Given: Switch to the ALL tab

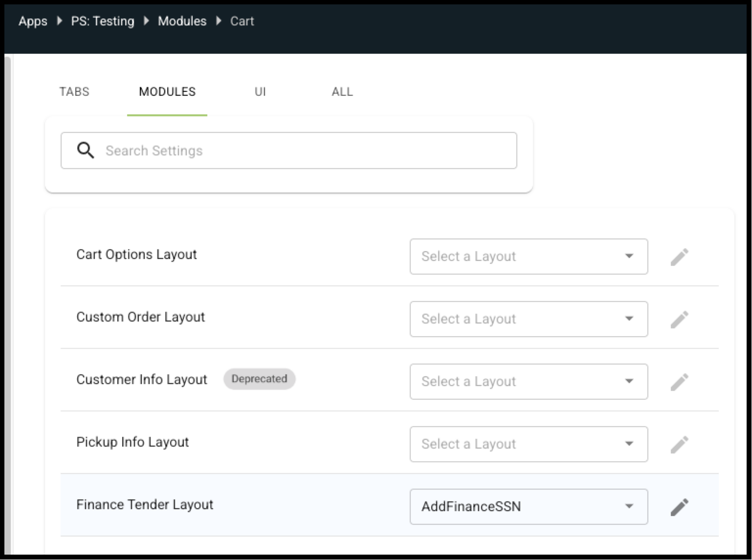Looking at the screenshot, I should click(342, 92).
